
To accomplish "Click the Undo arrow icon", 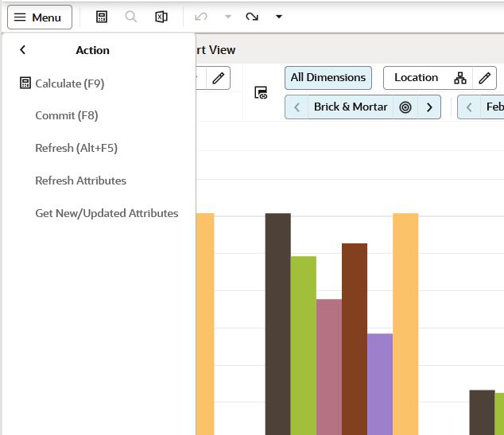I will click(201, 17).
